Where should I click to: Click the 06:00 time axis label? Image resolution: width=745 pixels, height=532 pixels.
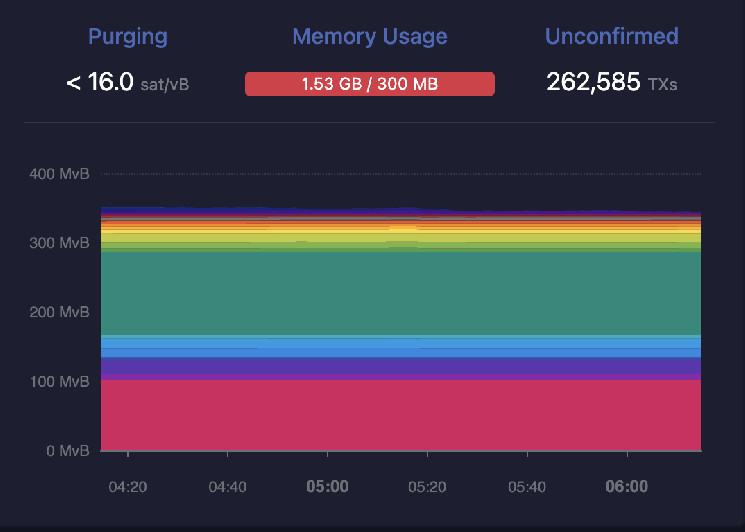pyautogui.click(x=627, y=487)
